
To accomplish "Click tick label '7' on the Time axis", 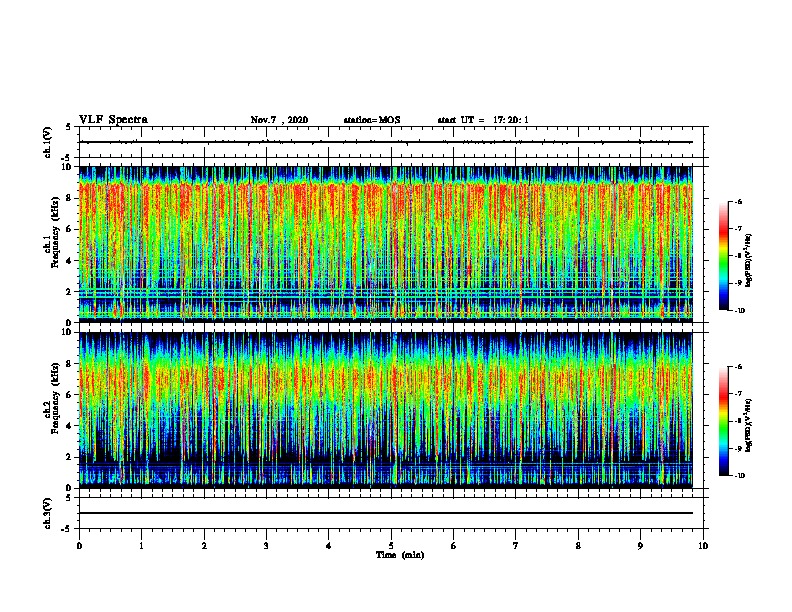I will coord(516,546).
